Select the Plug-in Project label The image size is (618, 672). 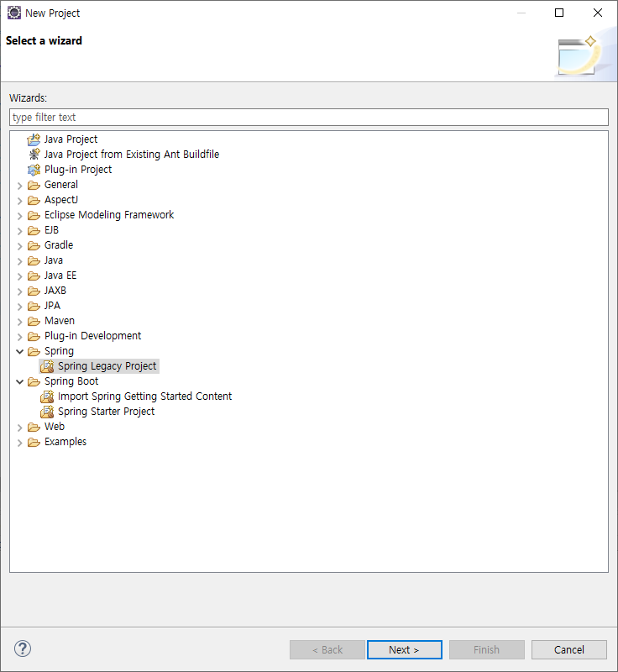point(78,170)
